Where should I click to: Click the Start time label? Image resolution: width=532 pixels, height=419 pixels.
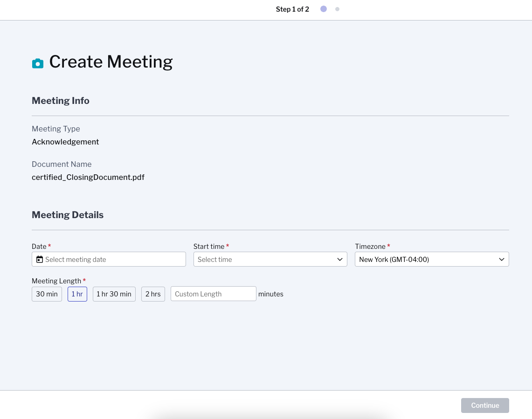pos(209,247)
